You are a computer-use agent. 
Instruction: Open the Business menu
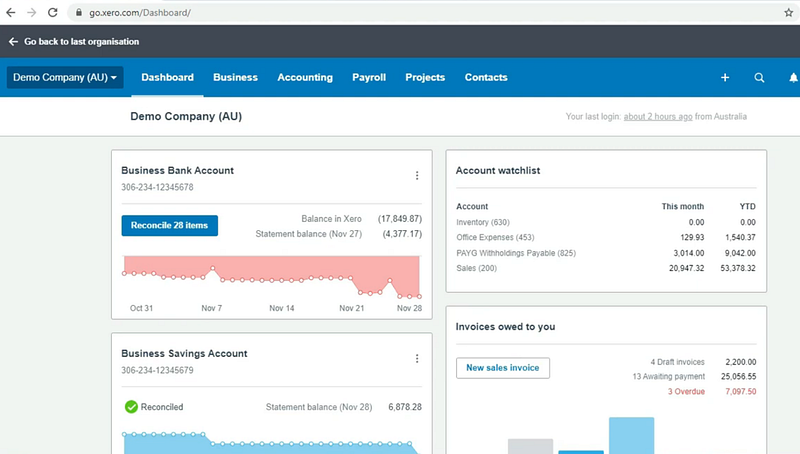click(235, 78)
